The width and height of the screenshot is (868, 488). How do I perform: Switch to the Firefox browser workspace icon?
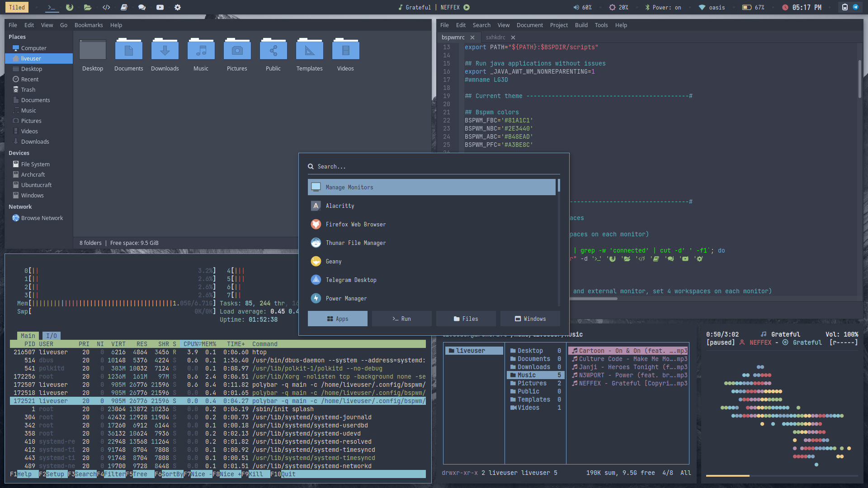(69, 7)
